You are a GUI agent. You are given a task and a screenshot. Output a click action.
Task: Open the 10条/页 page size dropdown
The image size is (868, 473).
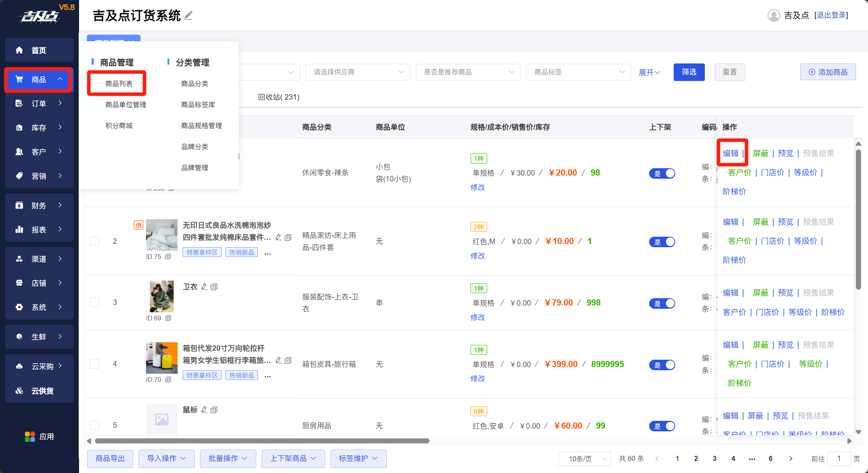click(584, 459)
